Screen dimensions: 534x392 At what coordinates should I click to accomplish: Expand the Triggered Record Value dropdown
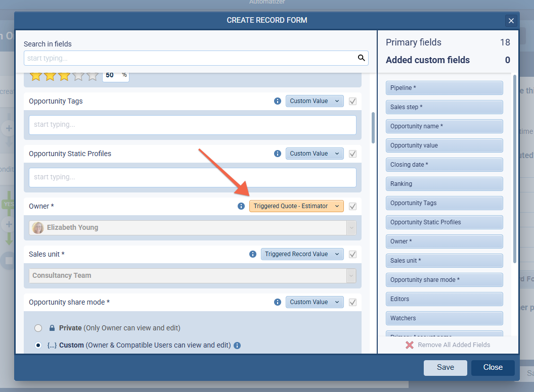302,254
